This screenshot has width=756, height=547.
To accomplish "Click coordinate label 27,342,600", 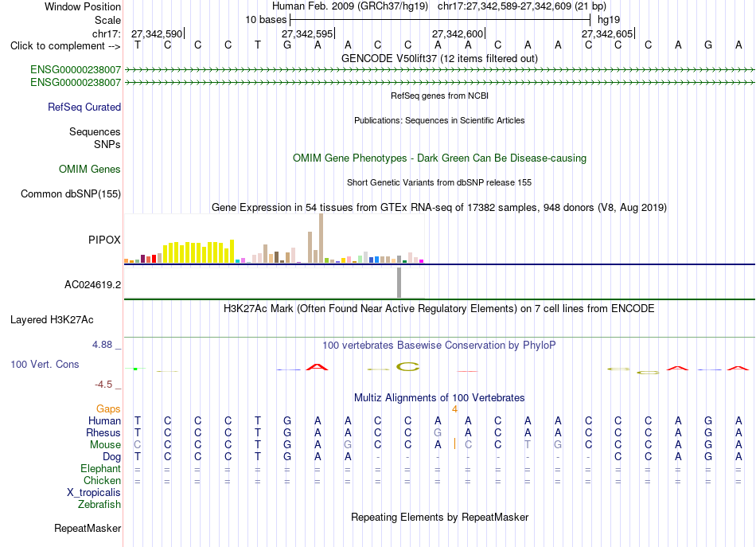I will 458,33.
